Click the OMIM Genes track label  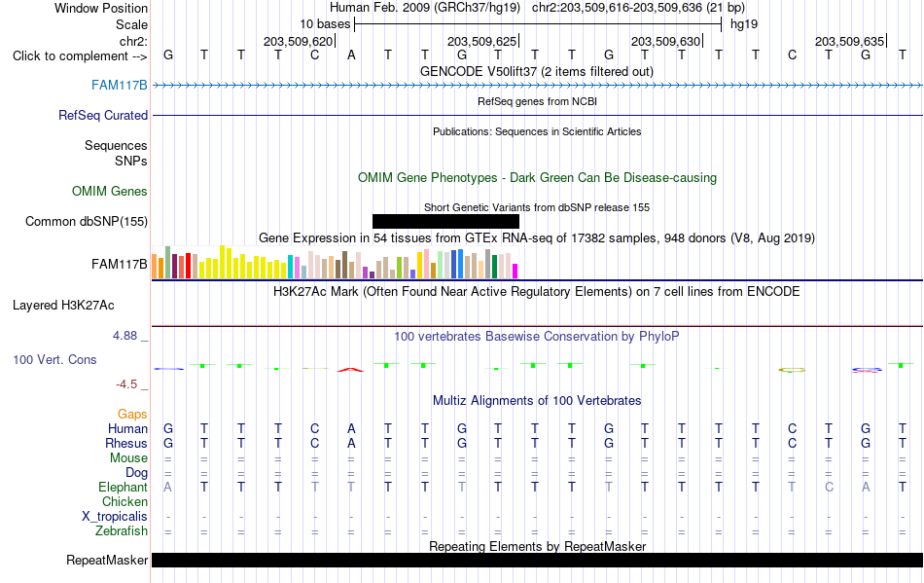[109, 192]
